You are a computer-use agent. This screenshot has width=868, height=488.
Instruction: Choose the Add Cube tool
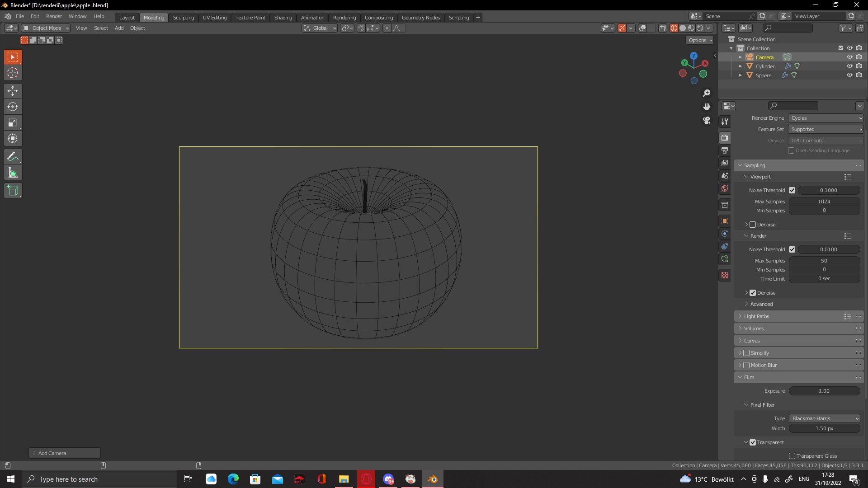coord(13,191)
